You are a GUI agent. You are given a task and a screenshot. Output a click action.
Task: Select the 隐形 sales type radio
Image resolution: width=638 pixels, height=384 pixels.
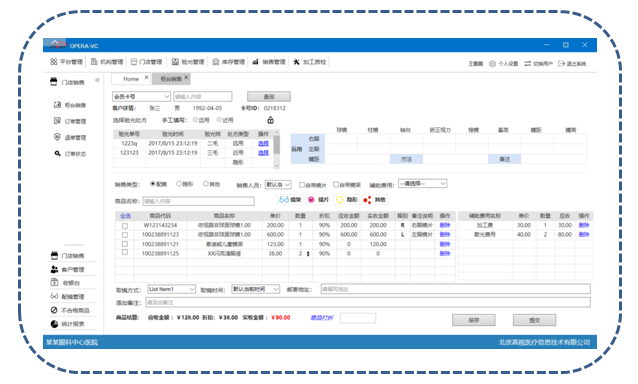[179, 184]
